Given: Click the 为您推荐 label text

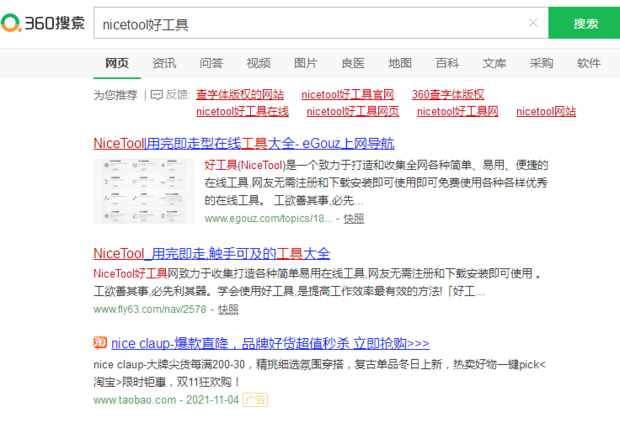Looking at the screenshot, I should point(115,95).
